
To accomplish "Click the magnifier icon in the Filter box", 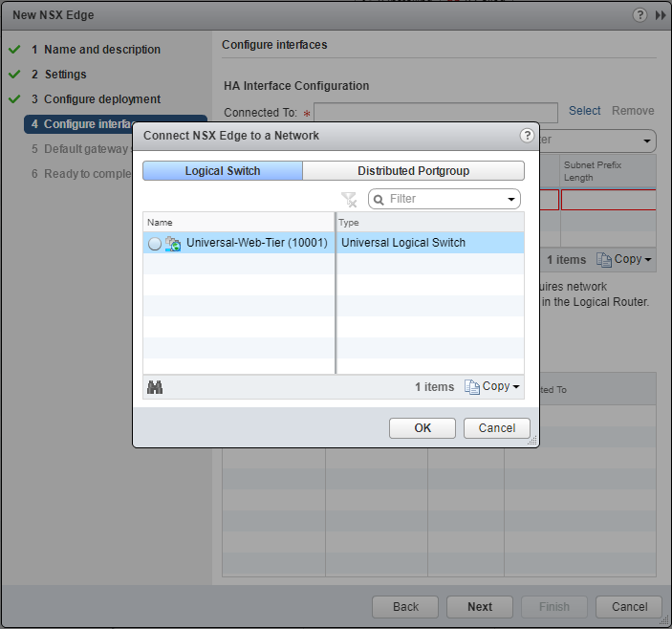I will [379, 199].
